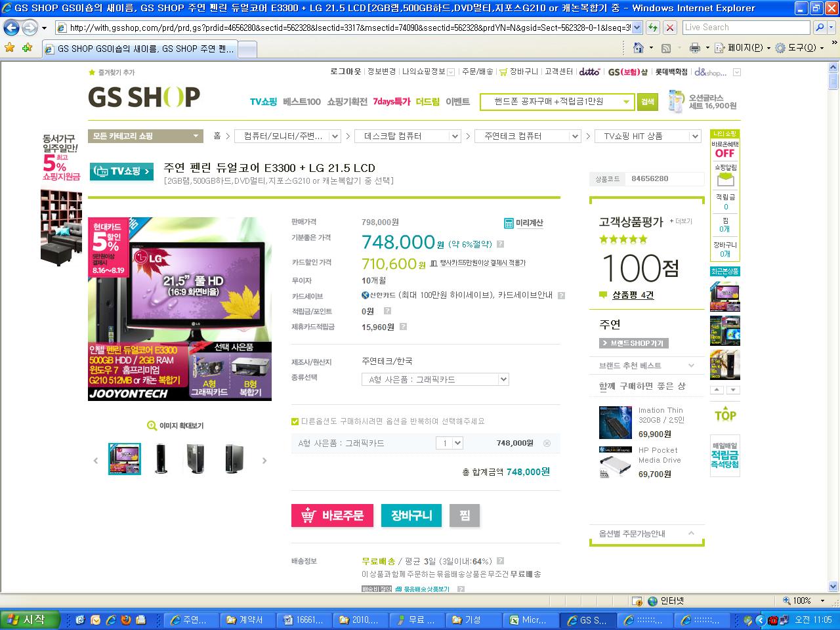
Task: Open the 종류선택 A형 사은품 dropdown
Action: [435, 379]
